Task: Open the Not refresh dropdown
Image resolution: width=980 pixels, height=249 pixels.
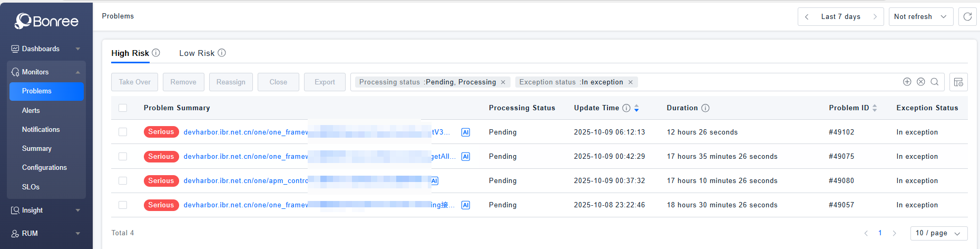Action: (x=920, y=17)
